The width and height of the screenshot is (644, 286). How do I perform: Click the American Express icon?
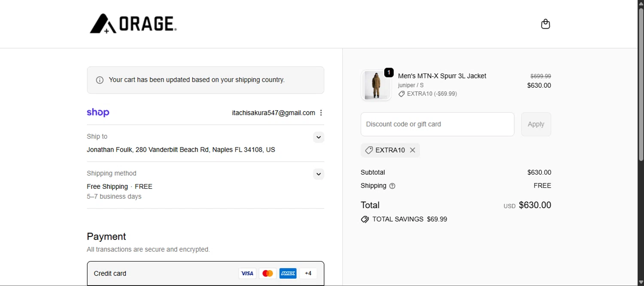[288, 273]
